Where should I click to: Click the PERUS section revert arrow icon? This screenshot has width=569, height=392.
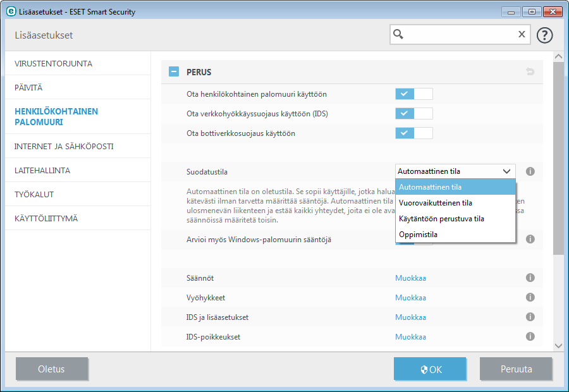530,71
